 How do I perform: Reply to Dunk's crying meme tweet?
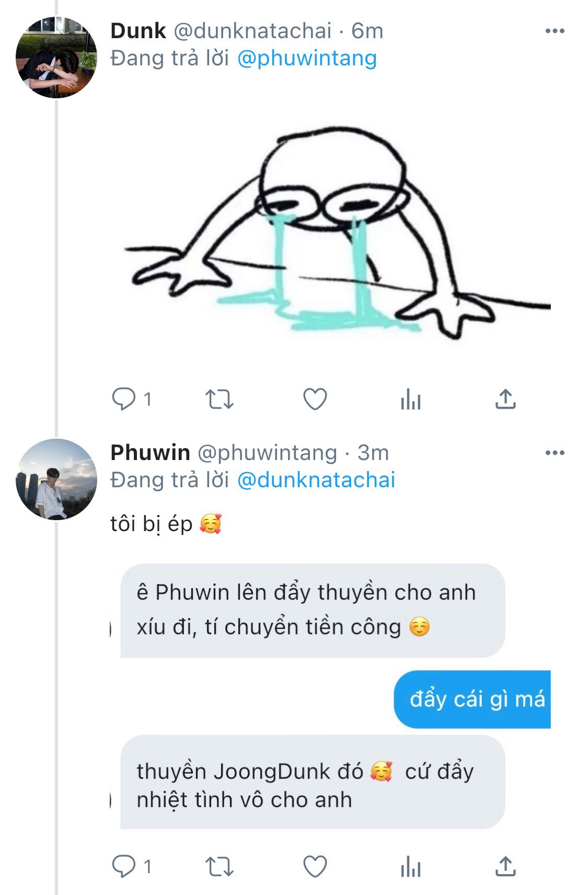click(124, 400)
